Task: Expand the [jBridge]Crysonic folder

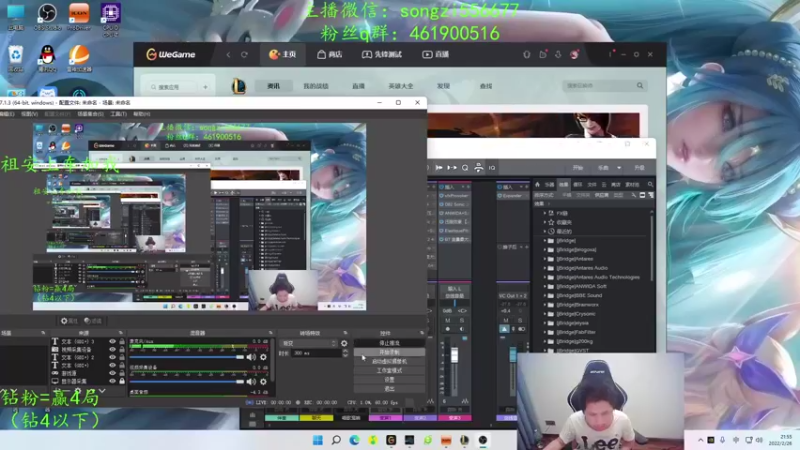Action: tap(544, 314)
